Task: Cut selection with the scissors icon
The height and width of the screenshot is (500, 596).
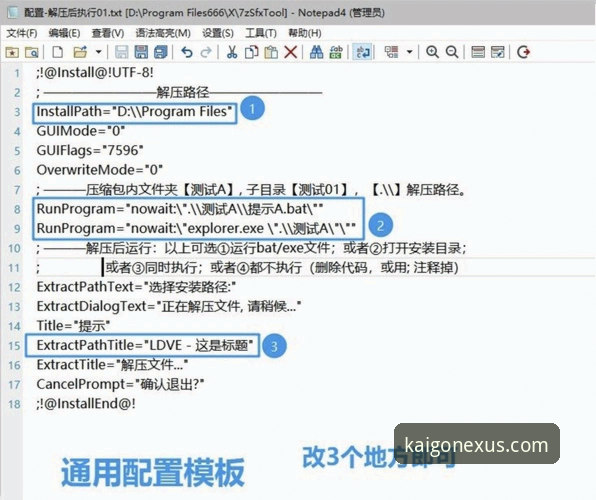Action: pos(232,52)
